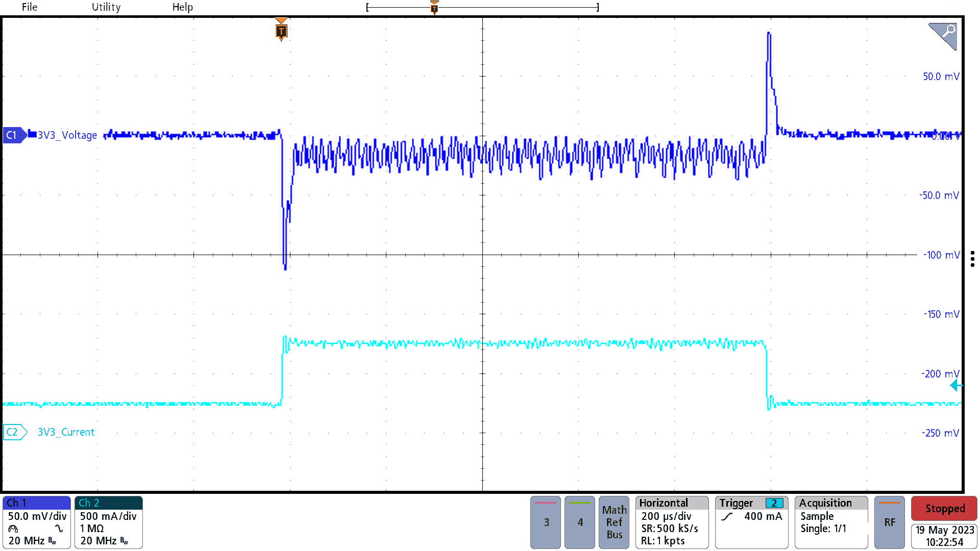This screenshot has height=551, width=980.
Task: Click the cyan trigger level arrow
Action: [955, 386]
